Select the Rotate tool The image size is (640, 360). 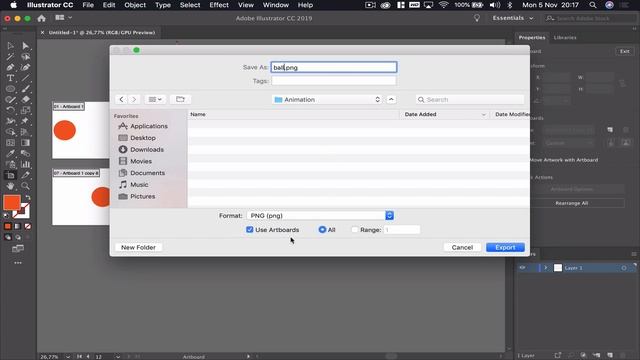coord(10,110)
